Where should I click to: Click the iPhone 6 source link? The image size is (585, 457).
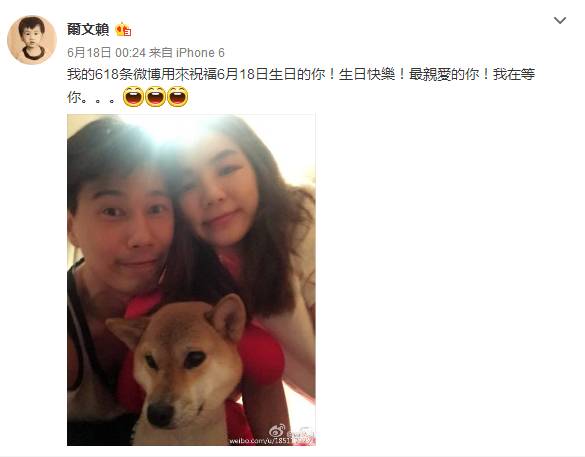[200, 53]
